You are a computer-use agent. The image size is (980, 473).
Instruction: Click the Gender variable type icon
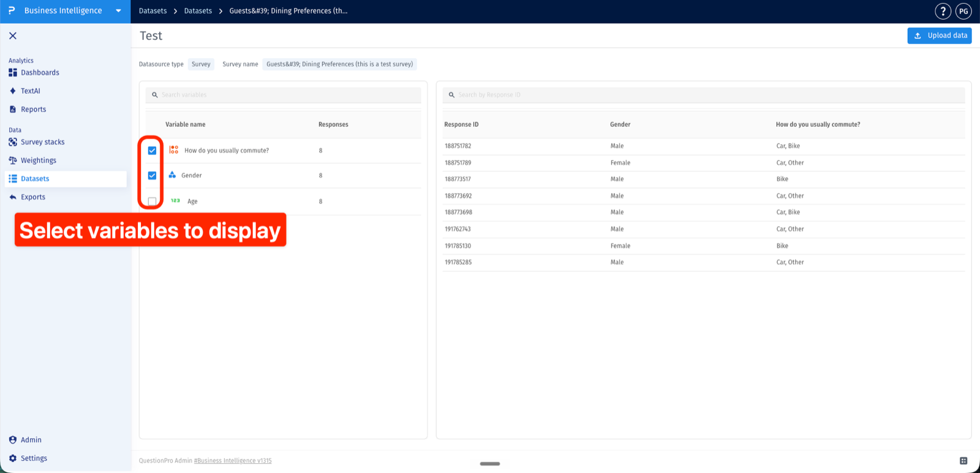tap(172, 175)
